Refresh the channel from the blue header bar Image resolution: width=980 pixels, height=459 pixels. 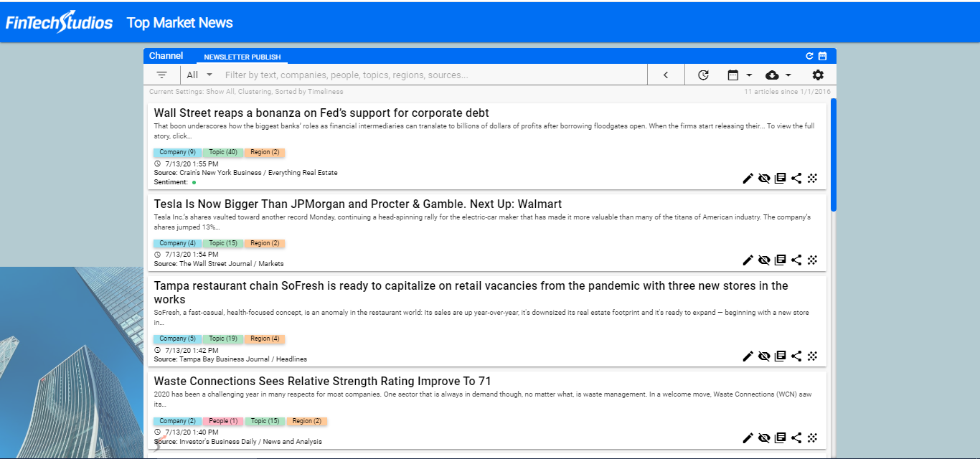[809, 56]
